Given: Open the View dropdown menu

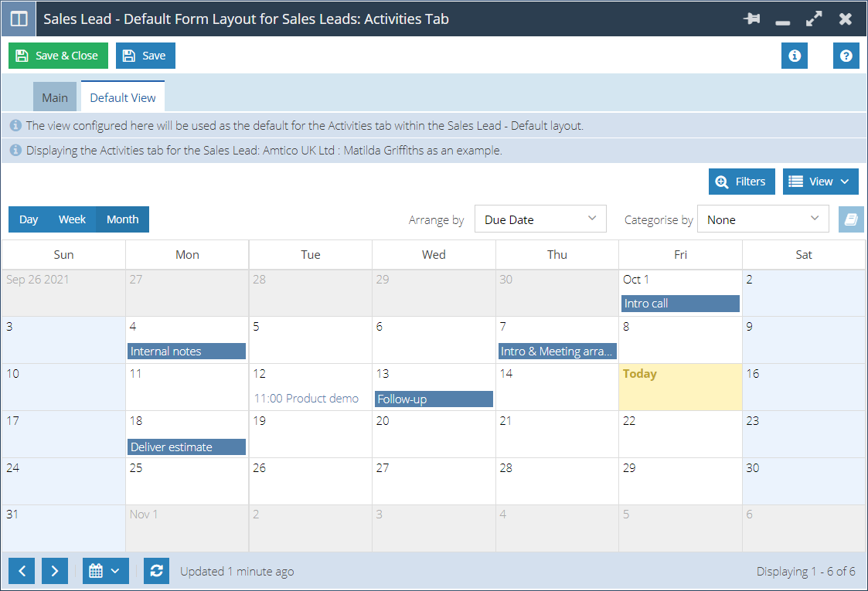Looking at the screenshot, I should [820, 182].
